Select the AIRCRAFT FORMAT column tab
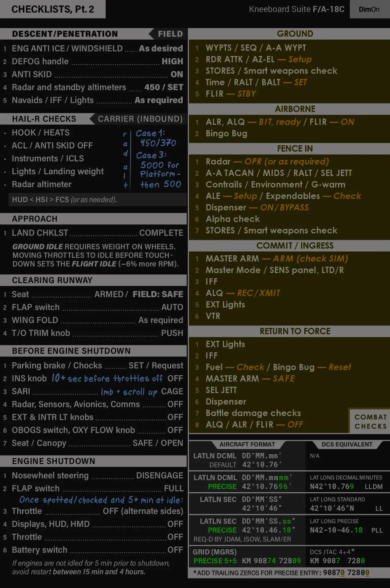The image size is (390, 588). click(247, 445)
